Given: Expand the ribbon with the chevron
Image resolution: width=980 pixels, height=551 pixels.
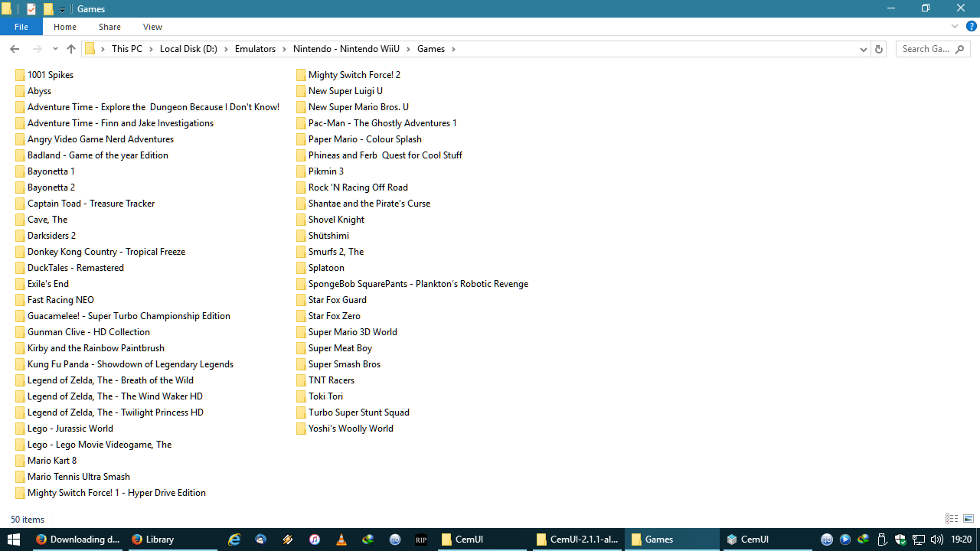Looking at the screenshot, I should pyautogui.click(x=955, y=26).
